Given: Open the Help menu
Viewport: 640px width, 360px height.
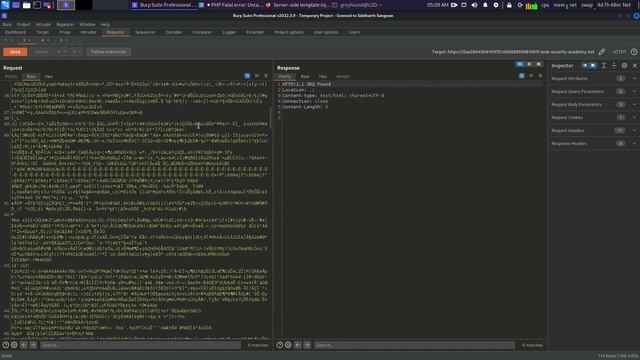Looking at the screenshot, I should click(x=105, y=24).
